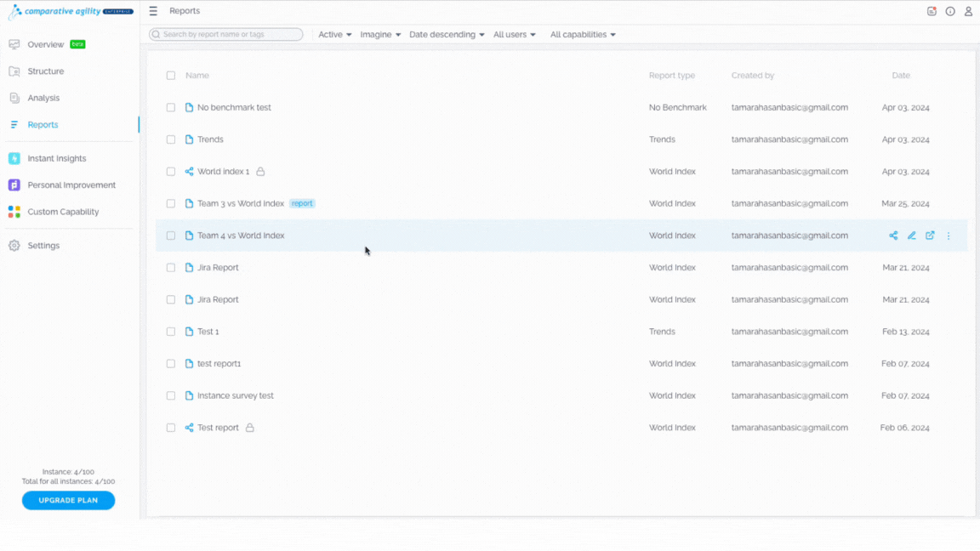Click the Name column header
The height and width of the screenshot is (551, 980).
(197, 76)
